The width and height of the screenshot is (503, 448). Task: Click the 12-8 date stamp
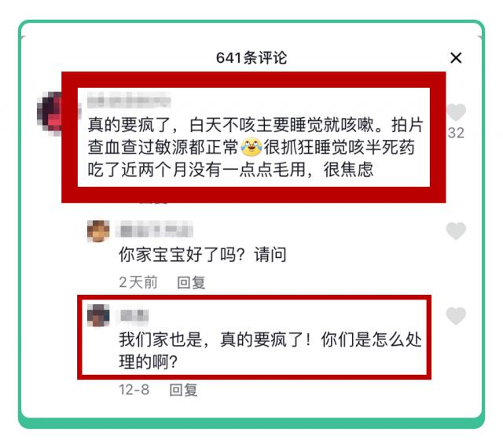click(134, 390)
